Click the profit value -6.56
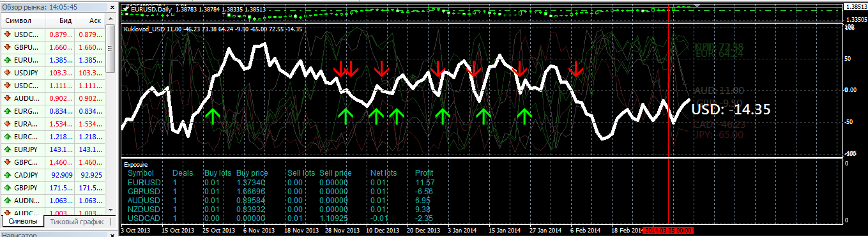This screenshot has height=237, width=868. (424, 192)
